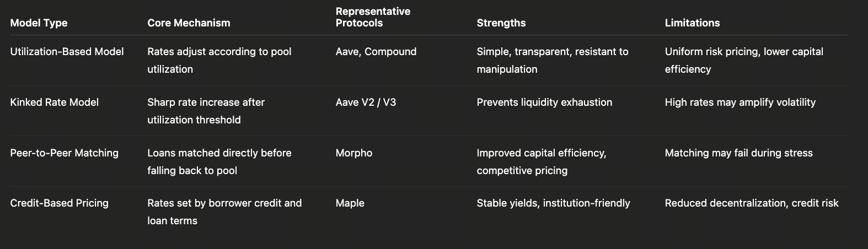Click the Aave, Compound protocols cell

coord(376,52)
